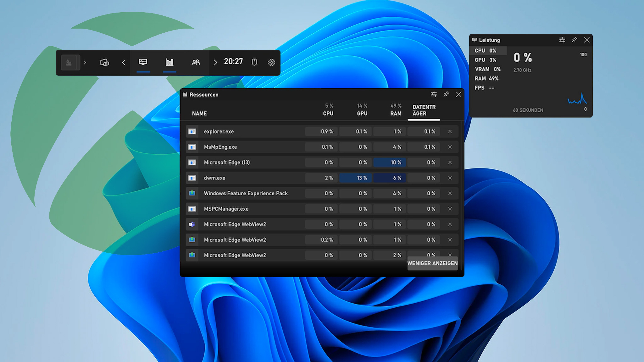Click WENIGER ANZEIGEN button

pyautogui.click(x=432, y=263)
